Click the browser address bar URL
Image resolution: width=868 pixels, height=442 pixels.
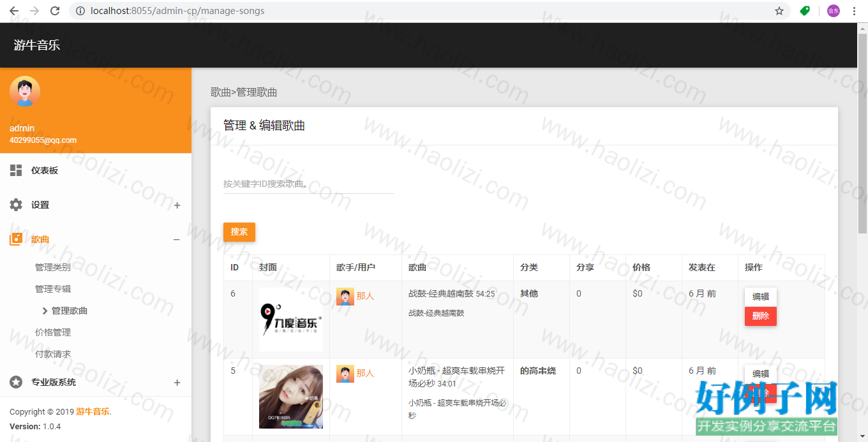click(x=178, y=11)
